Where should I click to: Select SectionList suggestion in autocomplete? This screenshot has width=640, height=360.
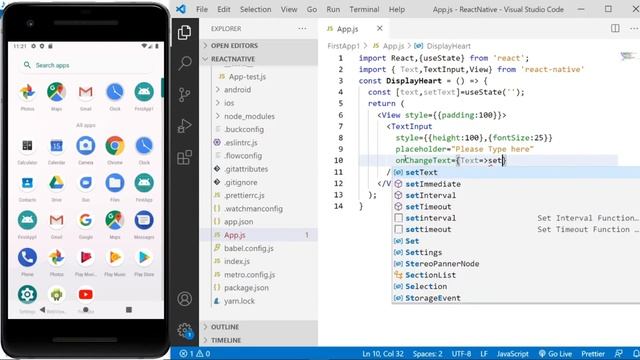(x=516, y=275)
